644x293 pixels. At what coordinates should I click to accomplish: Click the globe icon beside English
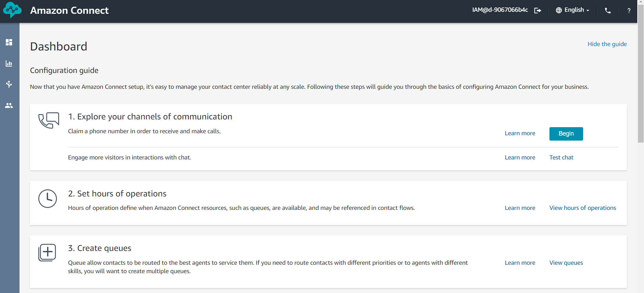coord(559,10)
